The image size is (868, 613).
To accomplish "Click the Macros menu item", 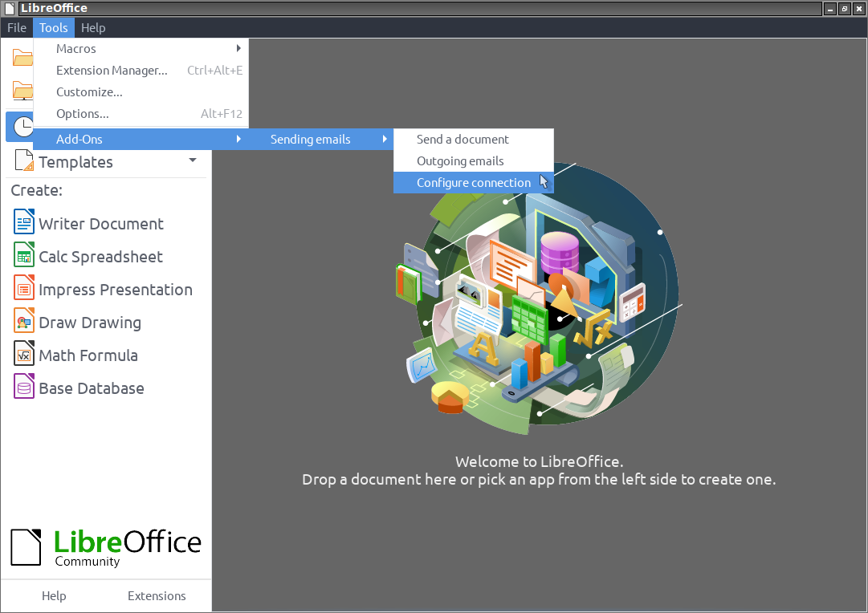I will click(x=141, y=49).
